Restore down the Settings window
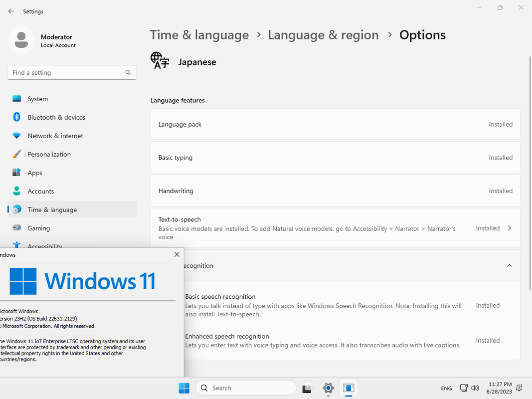 [500, 7]
